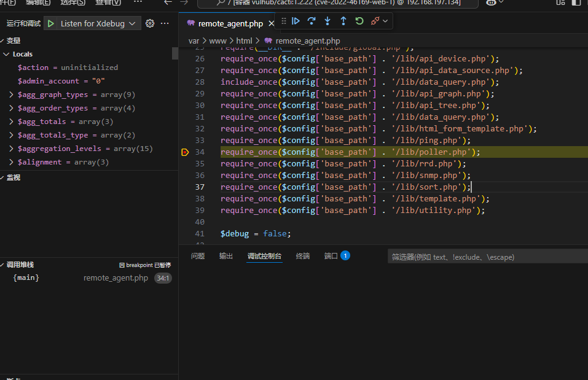Select the remote_agent.php editor tab
This screenshot has width=588, height=380.
pyautogui.click(x=230, y=23)
